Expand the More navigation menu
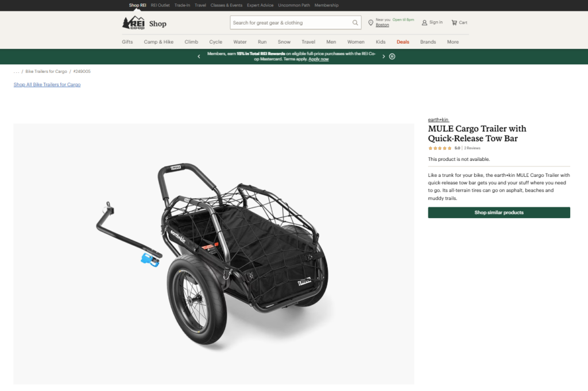Screen dimensions: 588x391 click(453, 42)
